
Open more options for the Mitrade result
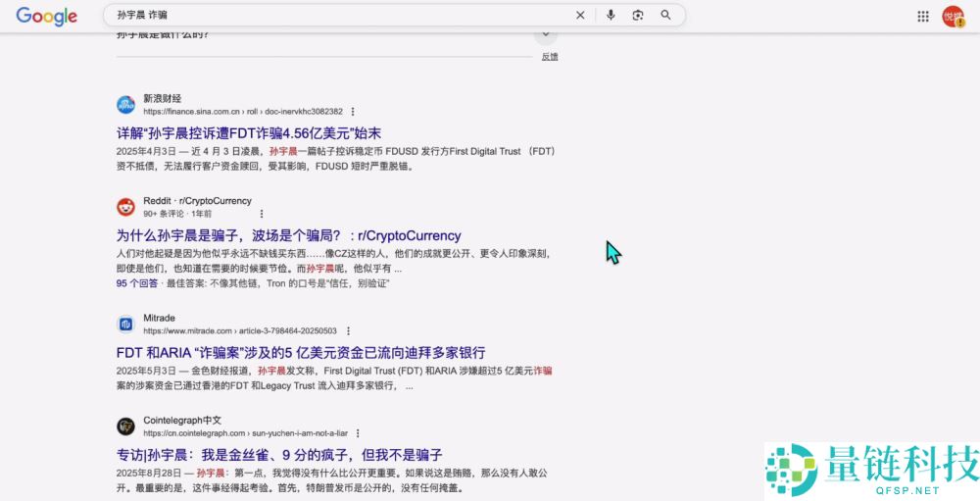(x=348, y=330)
